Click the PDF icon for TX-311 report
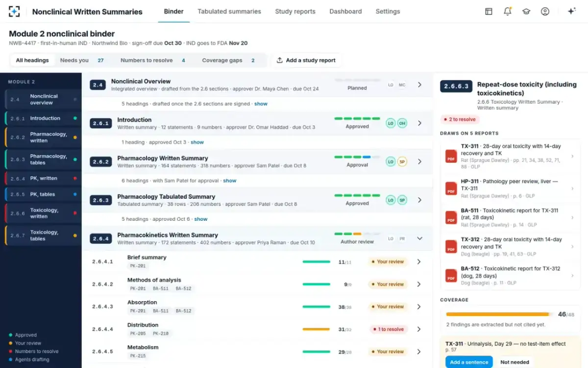 pyautogui.click(x=451, y=156)
